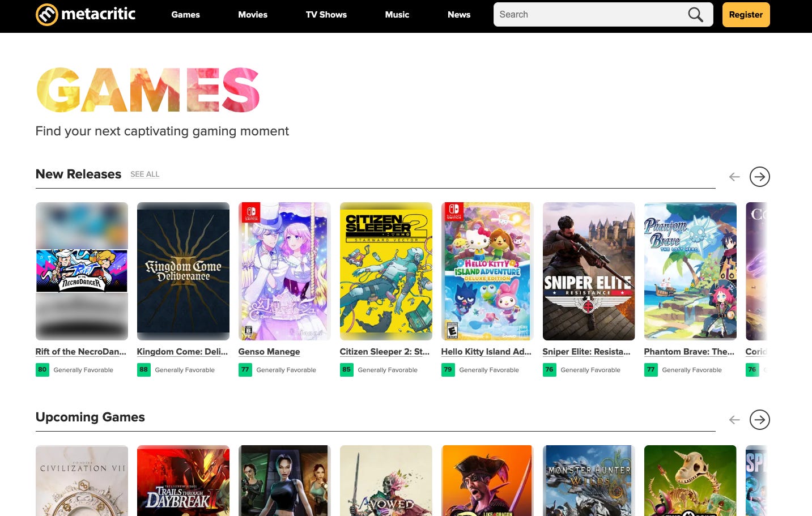Advance Upcoming Games carousel forward
This screenshot has width=812, height=516.
759,420
